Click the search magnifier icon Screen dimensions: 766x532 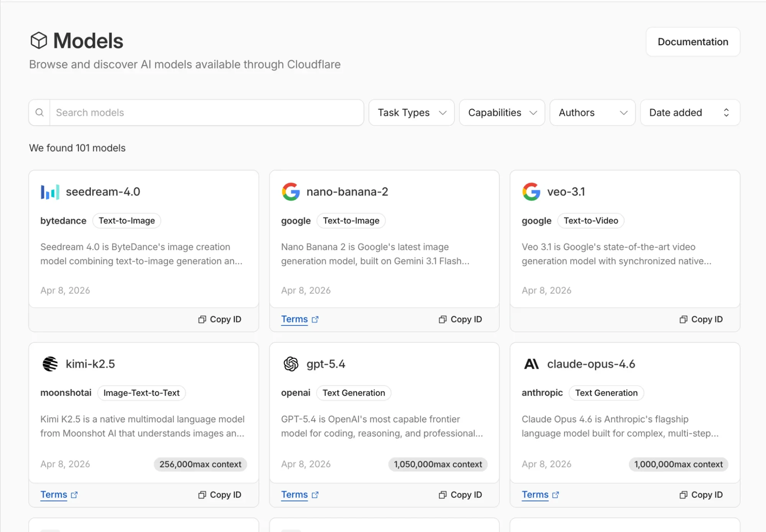pos(39,112)
